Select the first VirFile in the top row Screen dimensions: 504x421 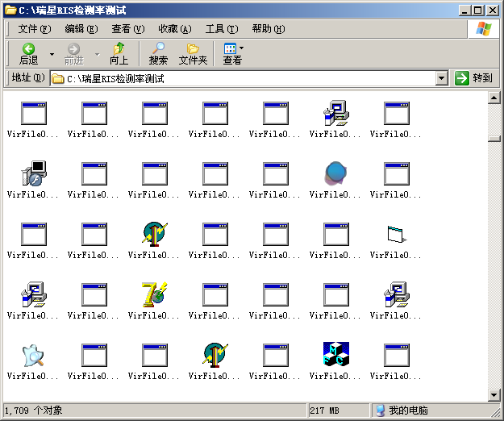click(x=33, y=119)
